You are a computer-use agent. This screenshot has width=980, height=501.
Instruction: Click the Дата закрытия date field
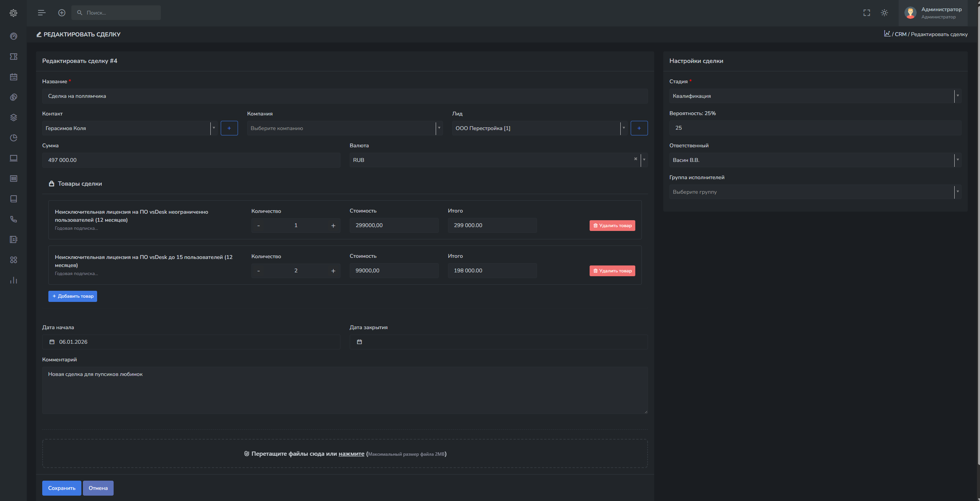point(498,342)
